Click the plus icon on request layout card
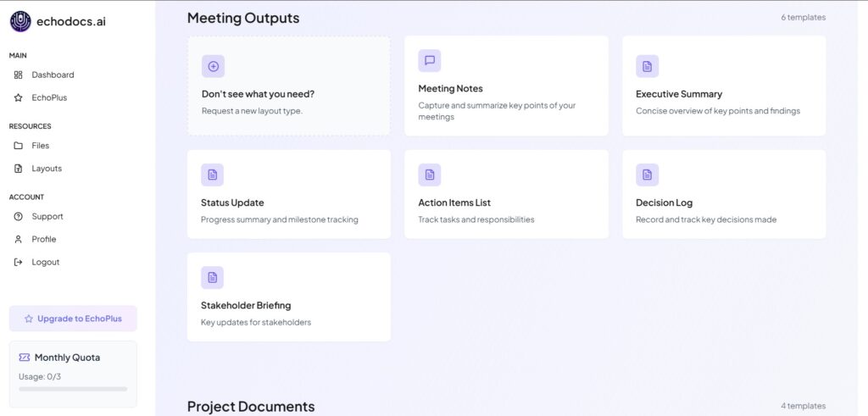Viewport: 868px width, 416px height. click(213, 66)
